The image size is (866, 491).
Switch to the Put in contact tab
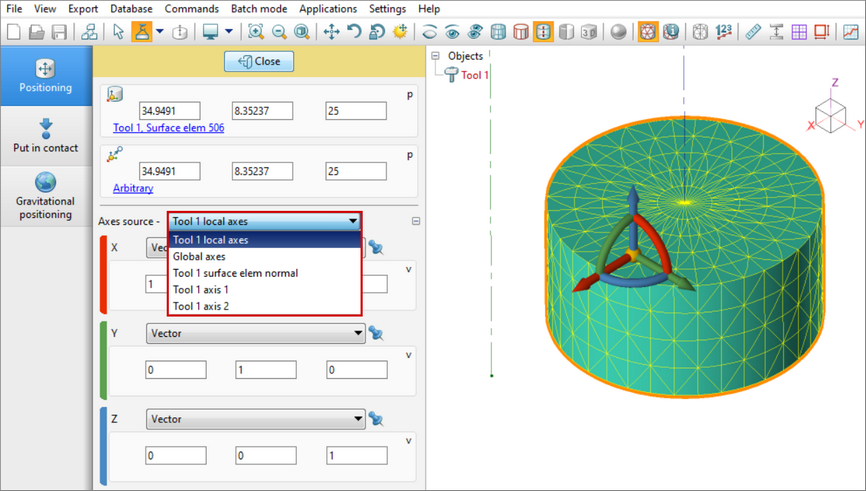click(46, 135)
